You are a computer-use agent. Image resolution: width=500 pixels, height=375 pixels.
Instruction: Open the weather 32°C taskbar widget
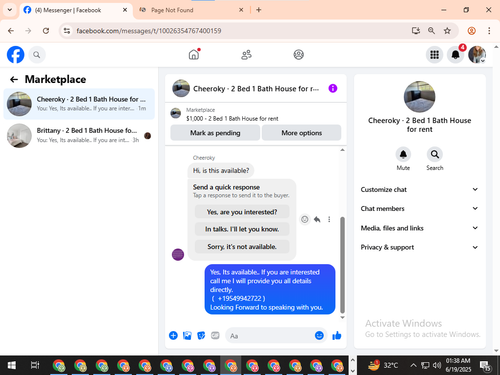click(x=383, y=365)
